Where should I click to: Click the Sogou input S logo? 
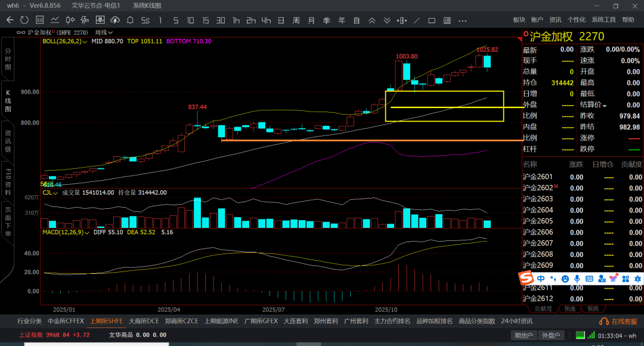(526, 278)
